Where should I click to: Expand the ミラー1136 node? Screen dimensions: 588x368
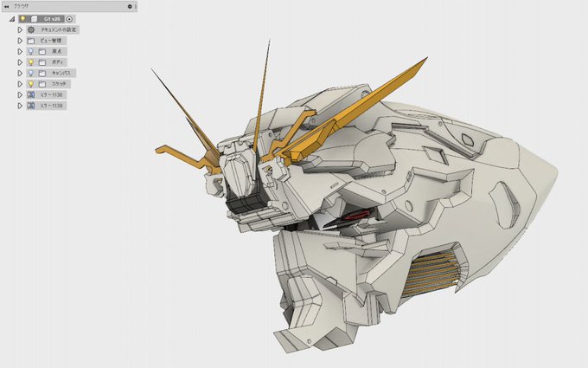[20, 95]
